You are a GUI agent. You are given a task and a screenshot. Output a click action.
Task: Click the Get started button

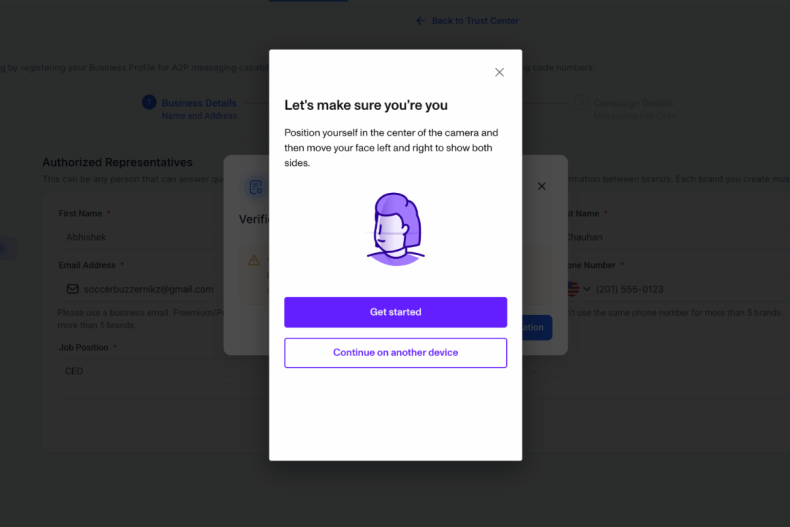[x=396, y=312]
